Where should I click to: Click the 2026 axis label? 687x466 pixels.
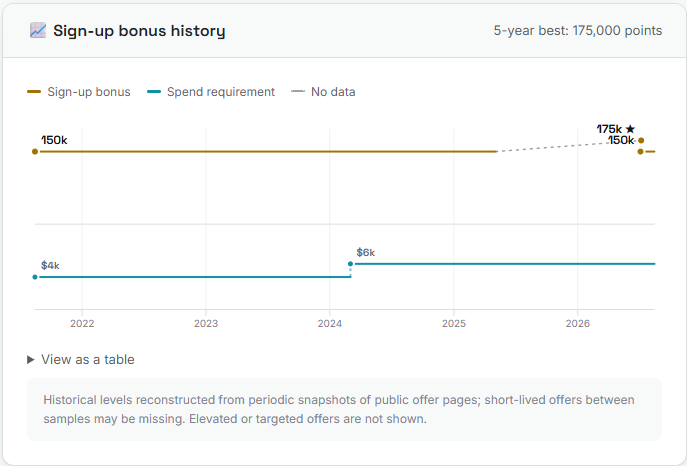(x=577, y=324)
